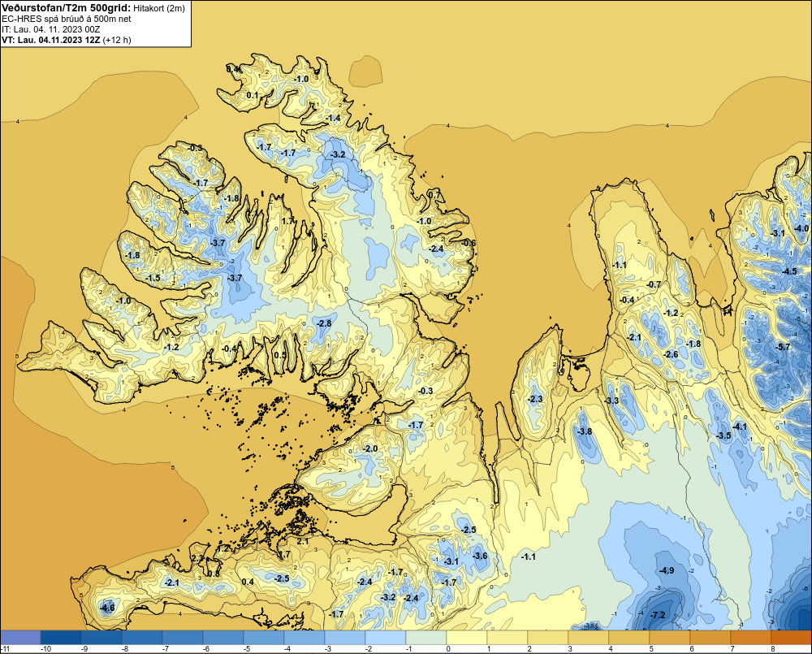Click the legend swatch between -1 and 0
Image resolution: width=812 pixels, height=654 pixels.
pos(426,637)
